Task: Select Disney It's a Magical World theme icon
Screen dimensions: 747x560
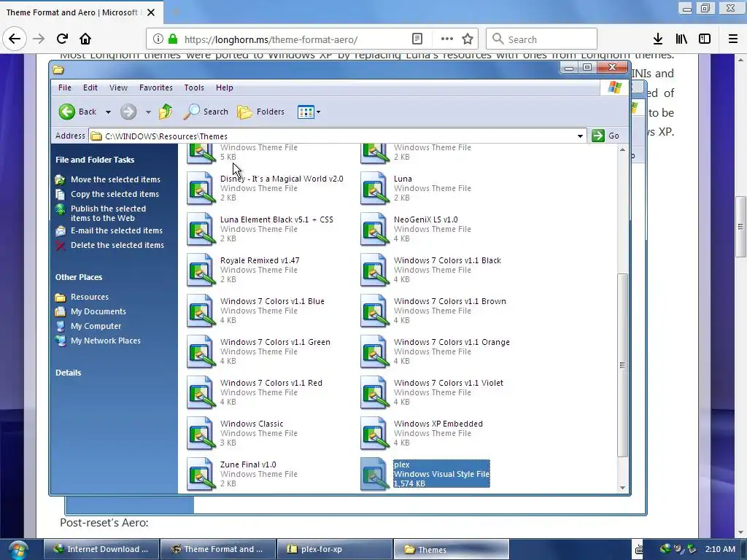Action: pos(201,189)
